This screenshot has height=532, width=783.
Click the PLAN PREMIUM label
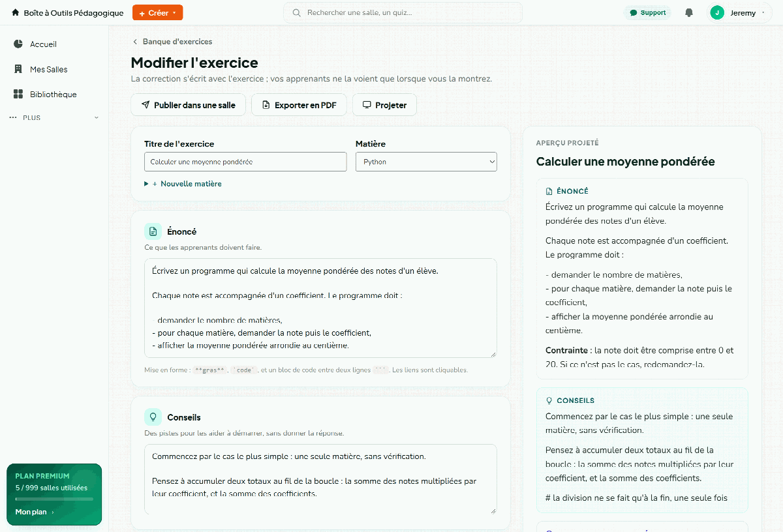[x=42, y=476]
